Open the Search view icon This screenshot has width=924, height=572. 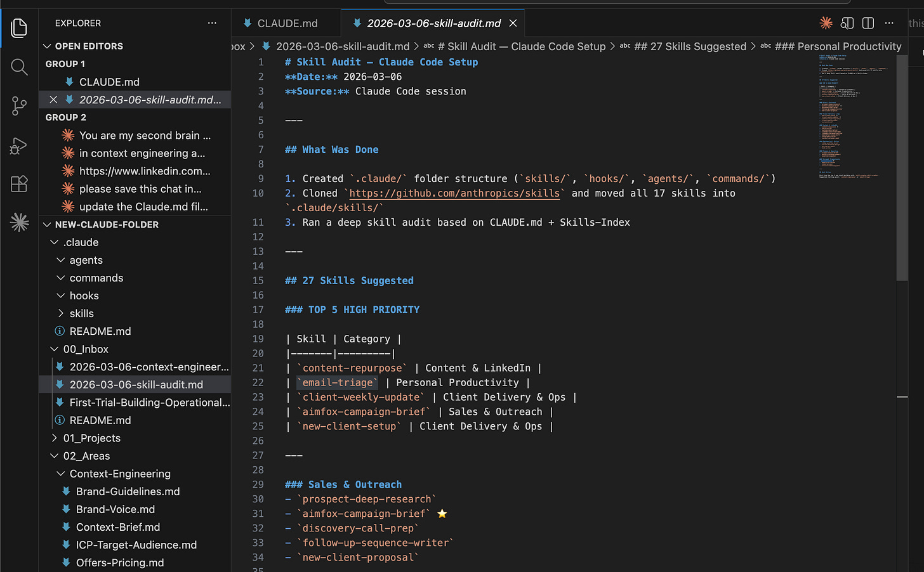(19, 67)
